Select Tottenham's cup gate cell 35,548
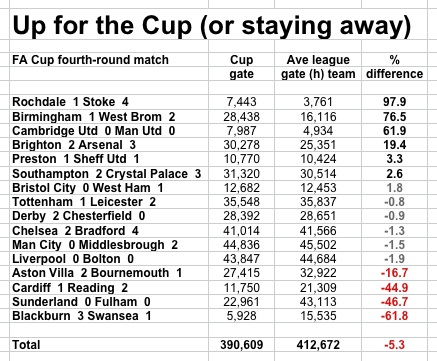This screenshot has height=361, width=437. coord(241,202)
